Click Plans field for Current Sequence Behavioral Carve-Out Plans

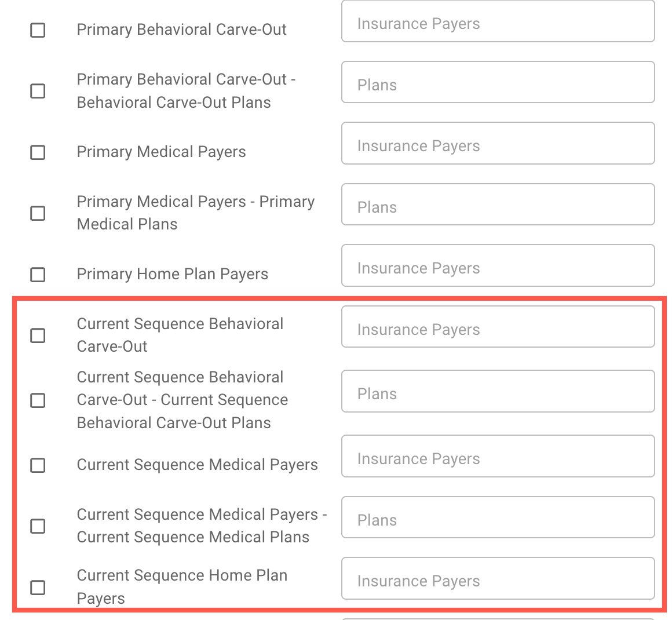pos(498,391)
